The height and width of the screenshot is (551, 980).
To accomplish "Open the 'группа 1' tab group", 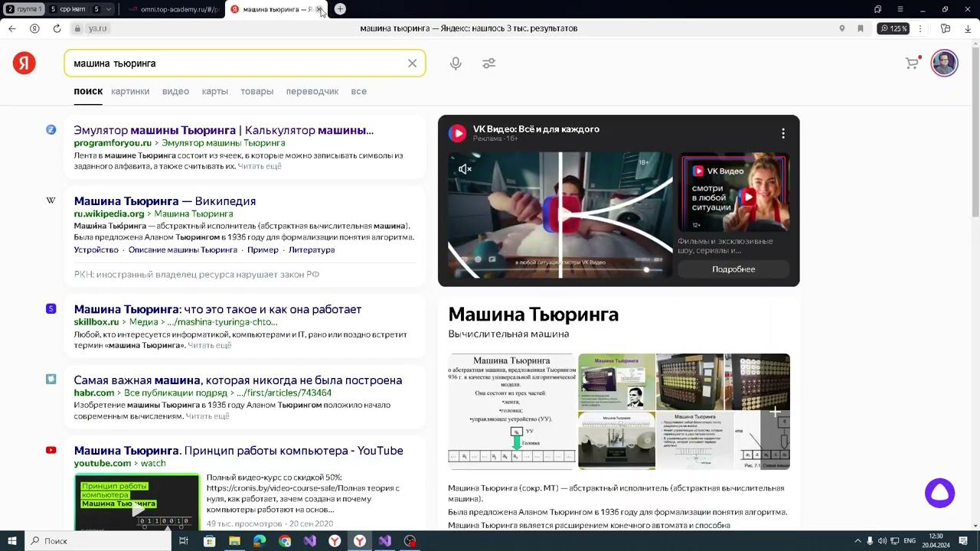I will (x=24, y=9).
